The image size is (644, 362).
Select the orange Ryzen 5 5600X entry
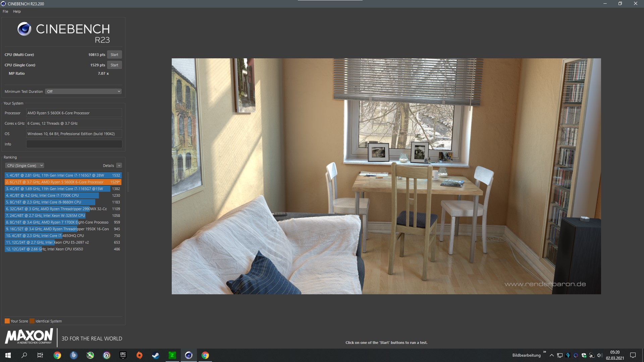point(63,182)
